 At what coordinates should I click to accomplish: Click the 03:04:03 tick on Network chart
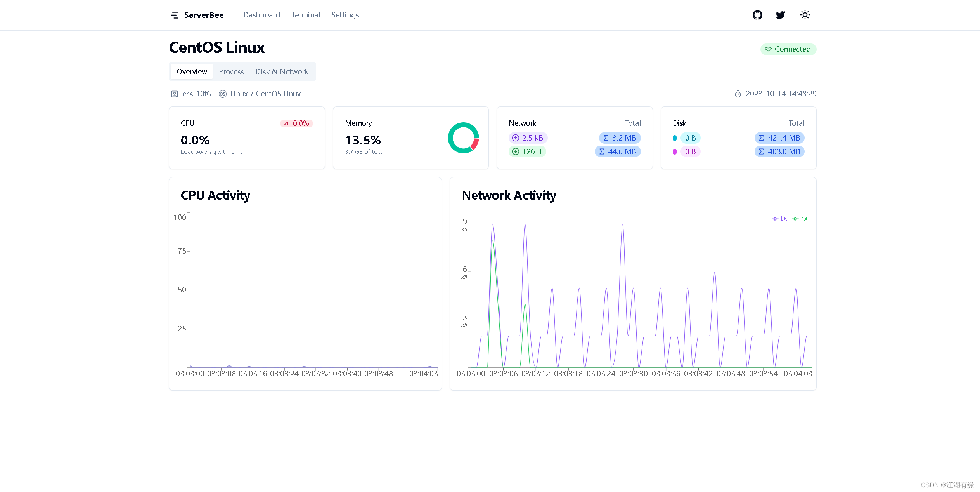pos(798,374)
